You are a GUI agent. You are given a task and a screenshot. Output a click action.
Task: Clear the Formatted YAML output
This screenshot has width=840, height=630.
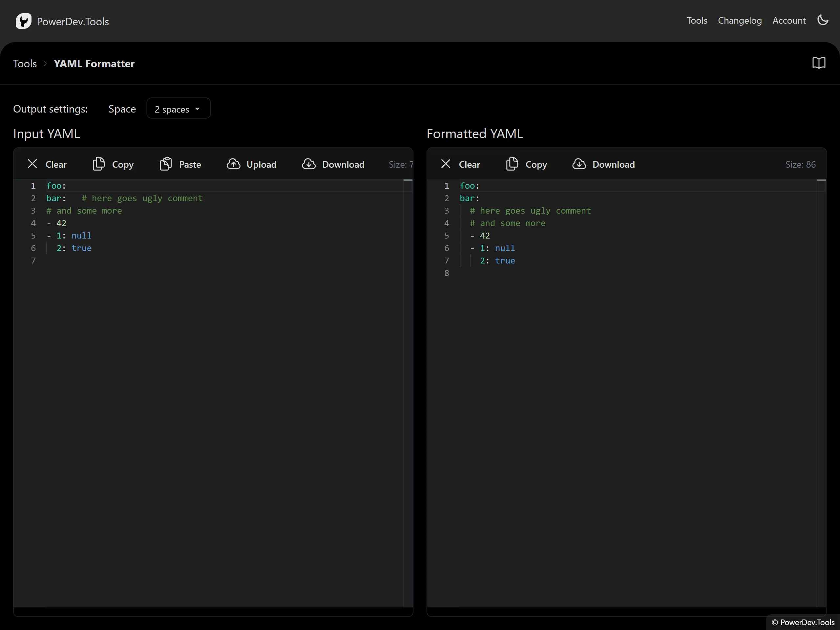point(460,164)
